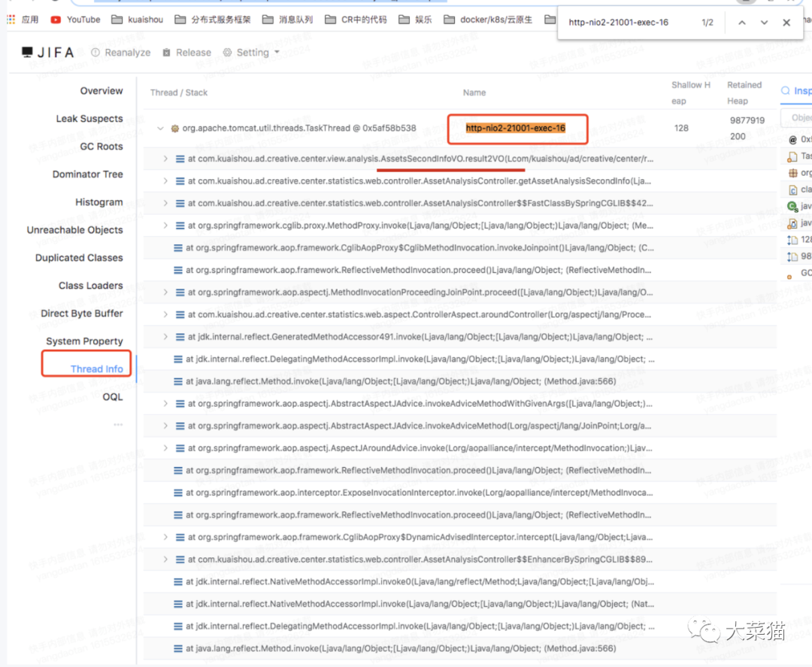The height and width of the screenshot is (667, 812).
Task: Collapse the TaskThread @ 0x5af58b538 row
Action: click(160, 128)
